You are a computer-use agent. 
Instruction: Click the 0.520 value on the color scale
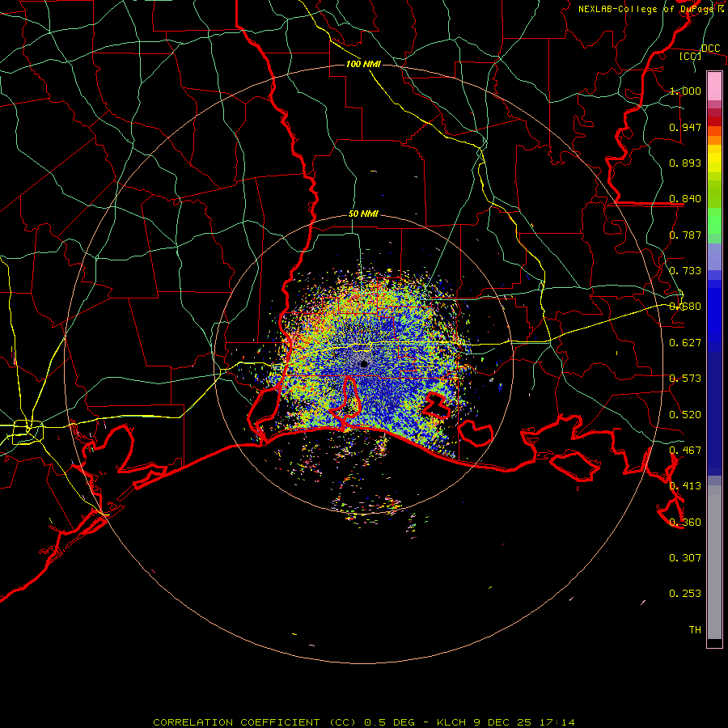(685, 415)
